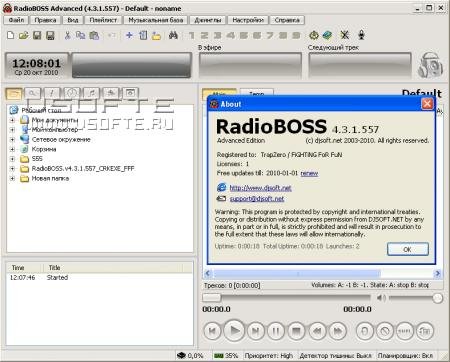
Task: Click OK in the About dialog
Action: [408, 249]
